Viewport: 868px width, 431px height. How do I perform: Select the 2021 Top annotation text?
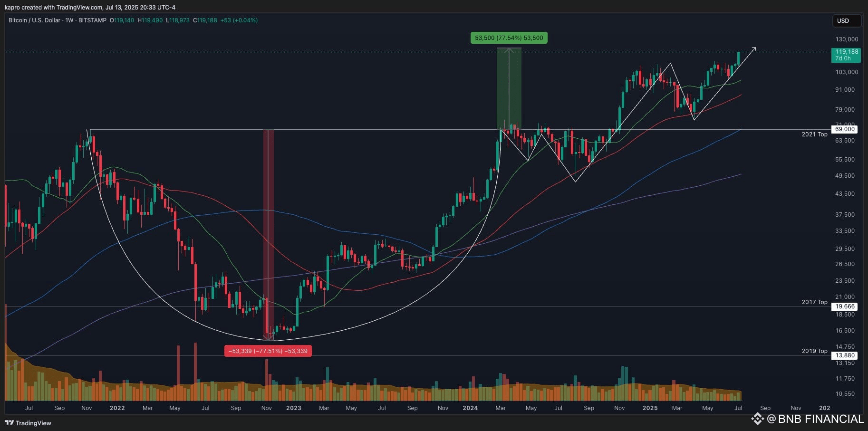814,134
